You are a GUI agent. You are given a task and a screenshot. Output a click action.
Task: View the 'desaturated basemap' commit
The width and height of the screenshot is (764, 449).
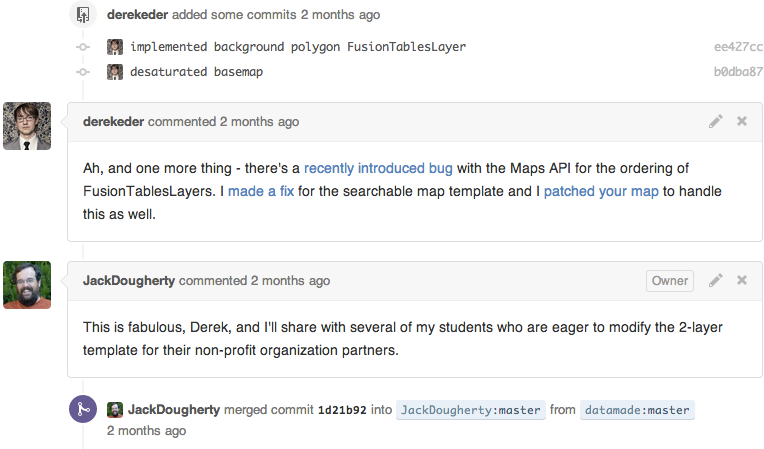click(196, 72)
